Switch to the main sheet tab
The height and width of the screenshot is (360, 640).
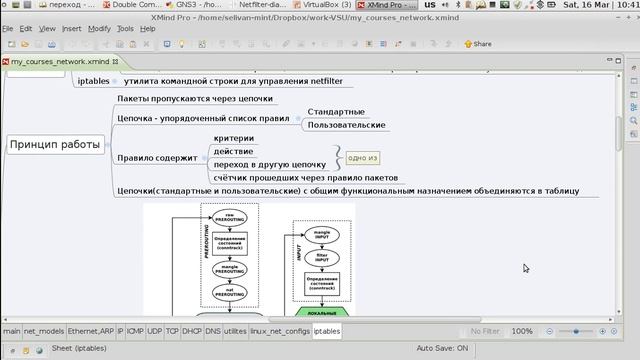pyautogui.click(x=11, y=331)
